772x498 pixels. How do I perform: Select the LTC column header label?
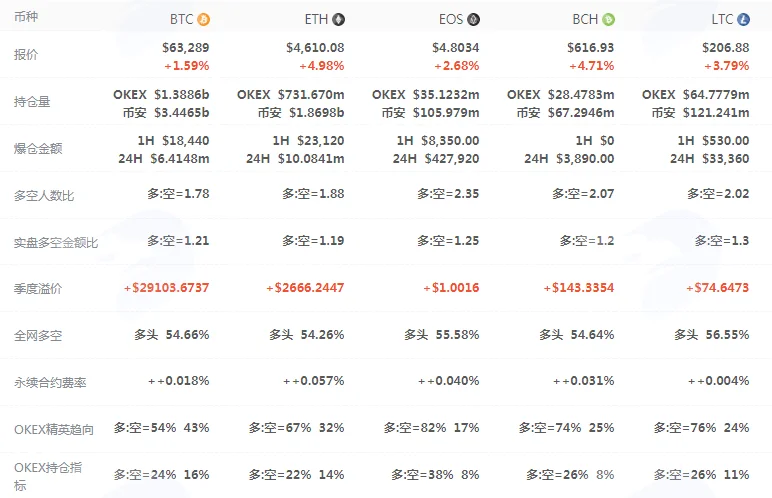click(x=722, y=19)
